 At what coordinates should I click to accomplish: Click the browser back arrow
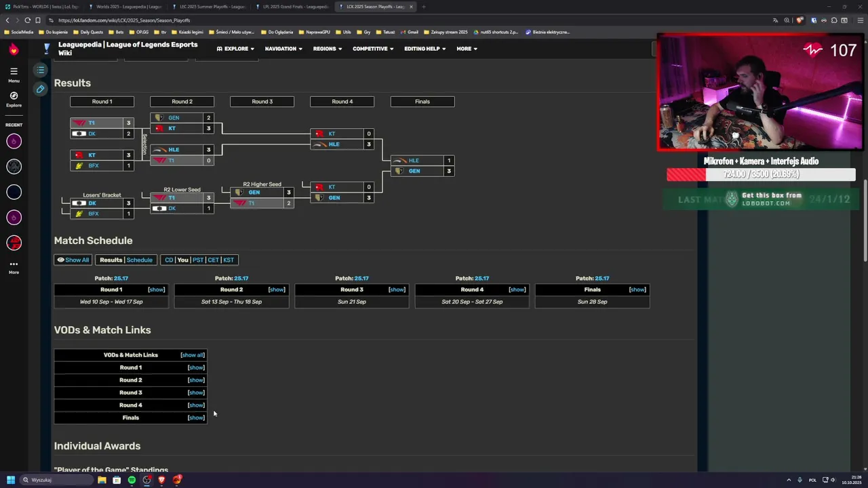(7, 20)
